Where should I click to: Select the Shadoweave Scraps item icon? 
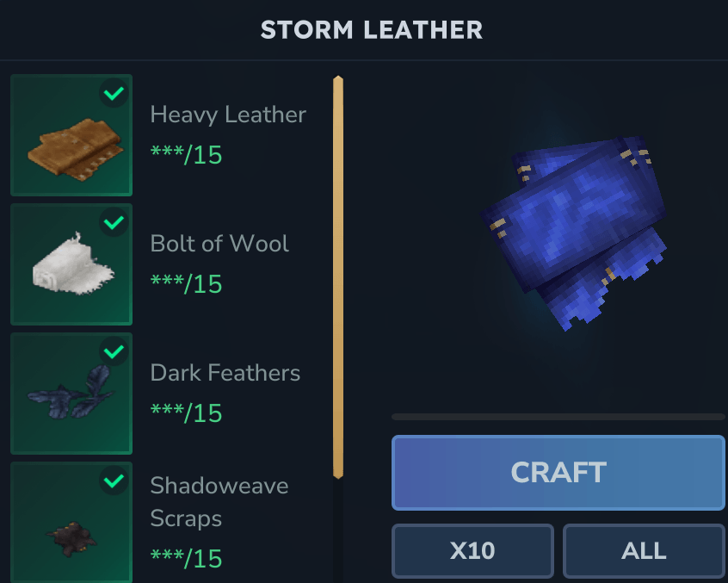71,522
